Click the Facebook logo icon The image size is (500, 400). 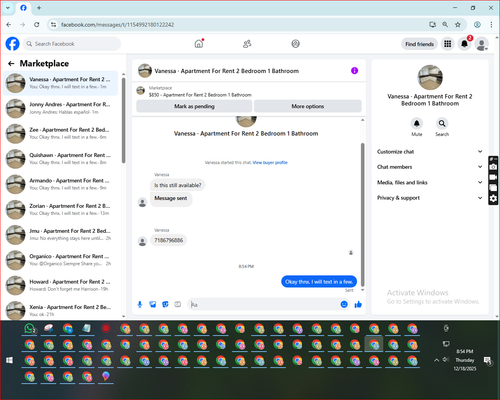click(13, 44)
